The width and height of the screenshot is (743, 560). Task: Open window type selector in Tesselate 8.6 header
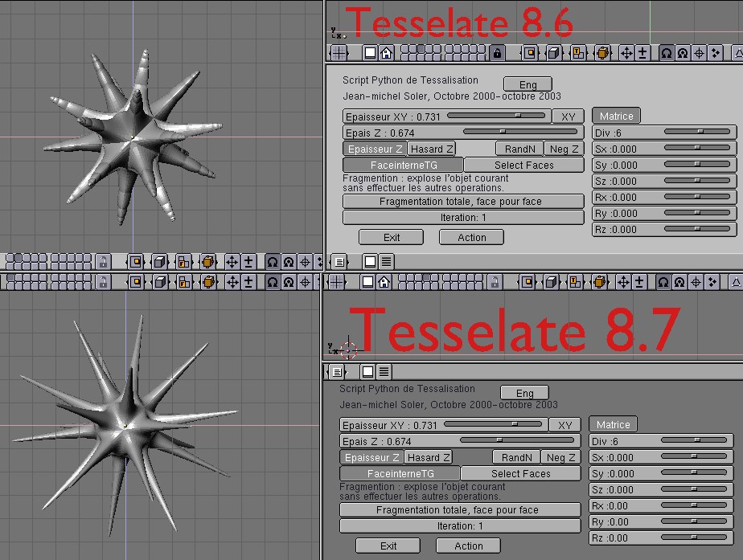[x=339, y=52]
